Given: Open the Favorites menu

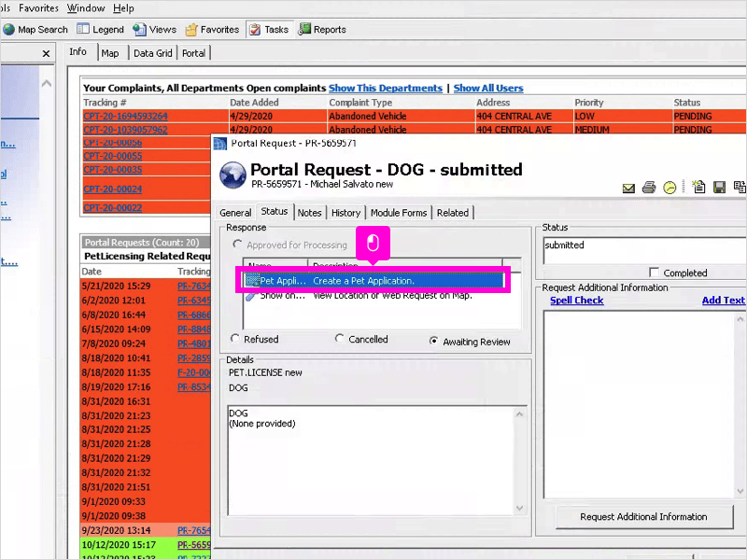Looking at the screenshot, I should click(x=38, y=8).
